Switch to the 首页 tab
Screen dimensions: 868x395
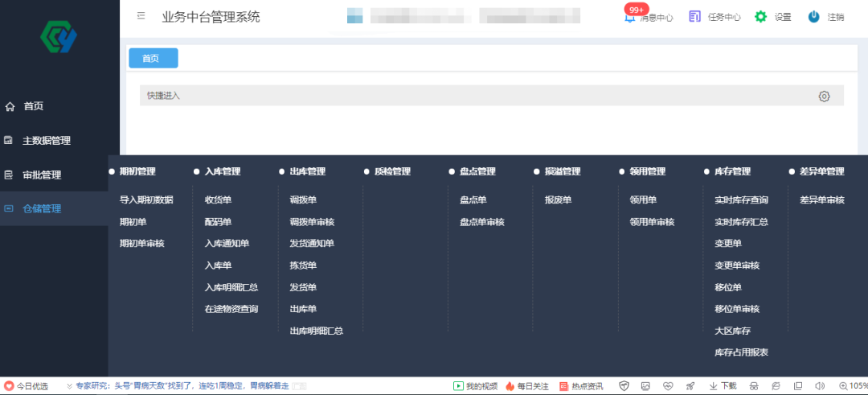pos(154,58)
